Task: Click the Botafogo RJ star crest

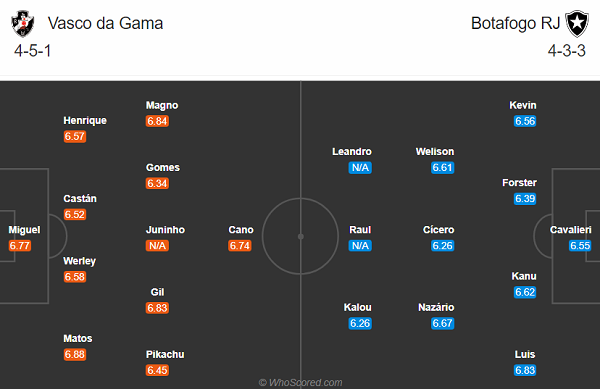Action: [x=577, y=24]
